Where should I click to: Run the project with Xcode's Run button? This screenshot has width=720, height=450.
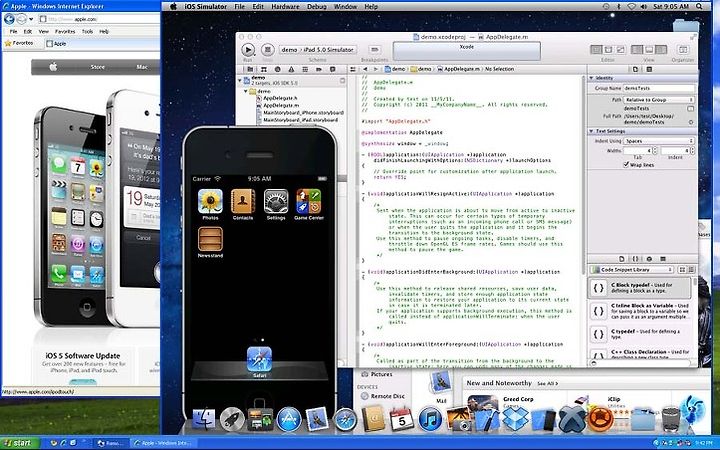(x=248, y=50)
